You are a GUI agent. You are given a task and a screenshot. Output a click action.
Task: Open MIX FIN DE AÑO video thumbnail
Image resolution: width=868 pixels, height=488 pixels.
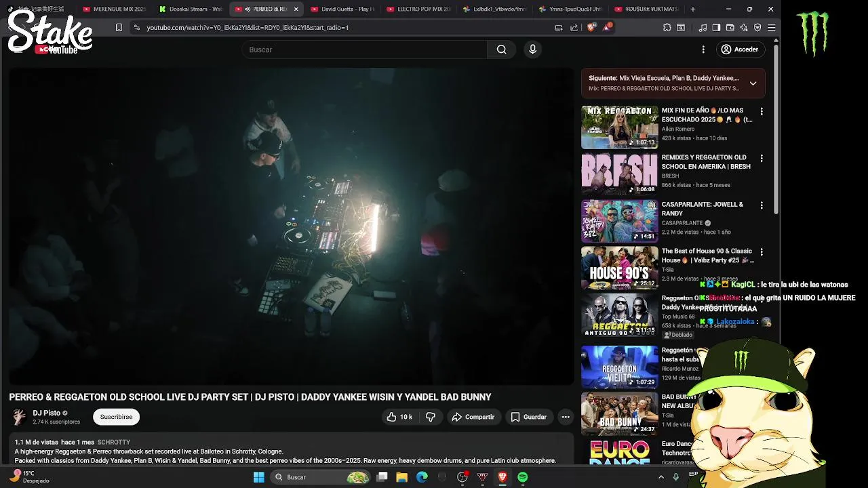click(x=619, y=127)
